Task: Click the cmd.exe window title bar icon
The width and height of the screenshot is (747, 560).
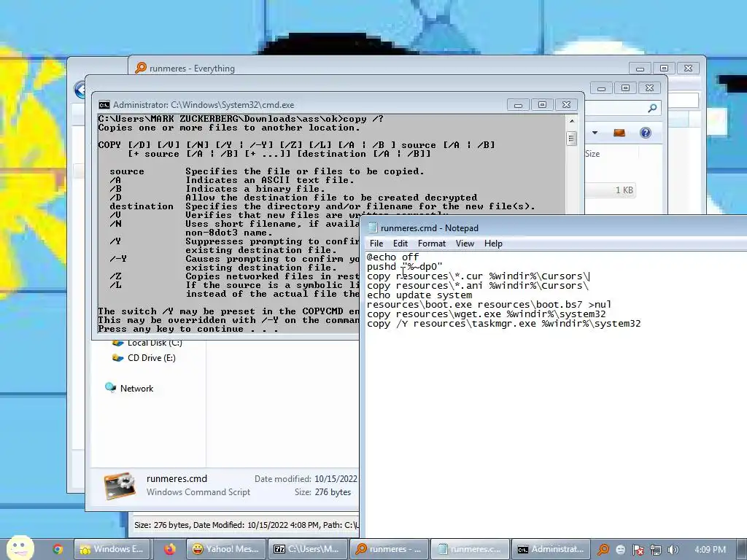Action: pos(104,105)
